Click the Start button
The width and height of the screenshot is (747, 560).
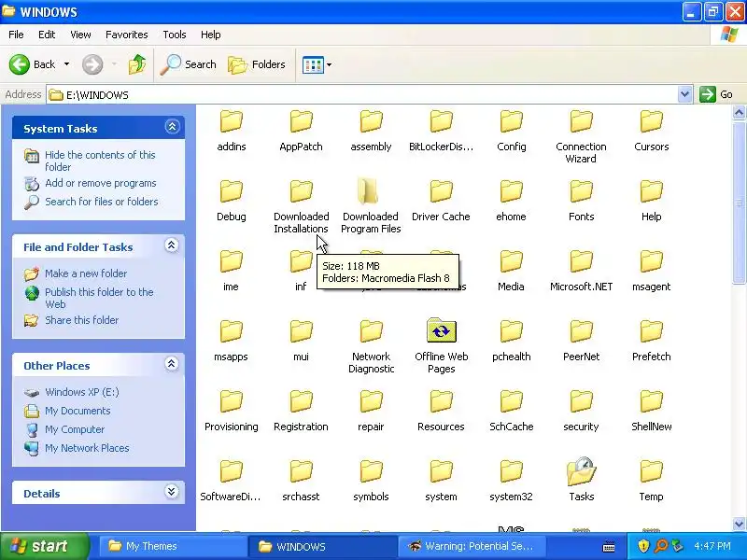pos(44,546)
